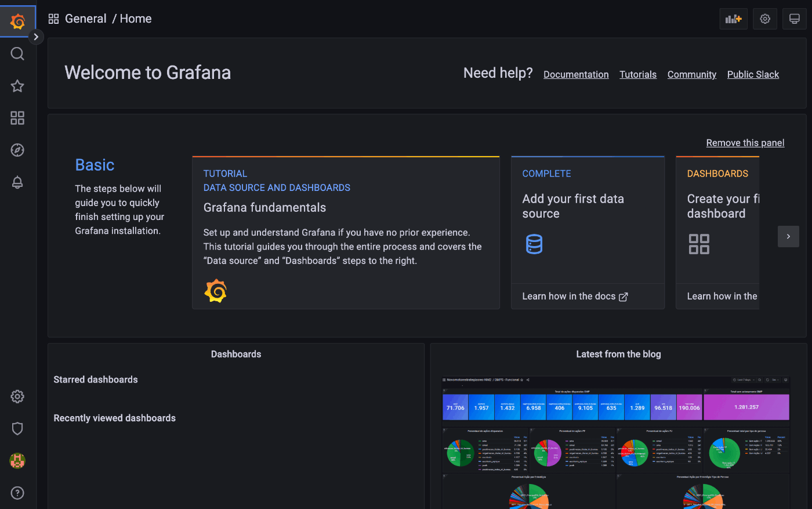The height and width of the screenshot is (509, 812).
Task: Open the Alerting bell icon
Action: (x=17, y=182)
